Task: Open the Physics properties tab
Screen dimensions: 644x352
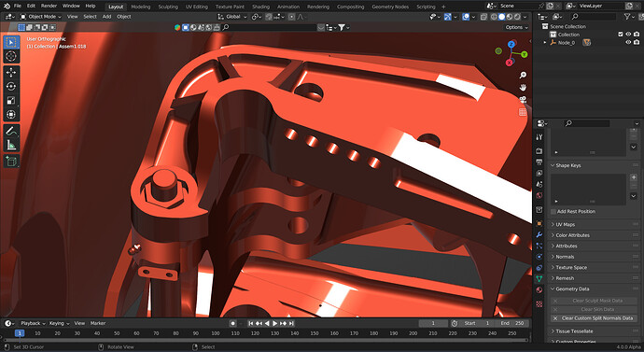Action: 539,257
